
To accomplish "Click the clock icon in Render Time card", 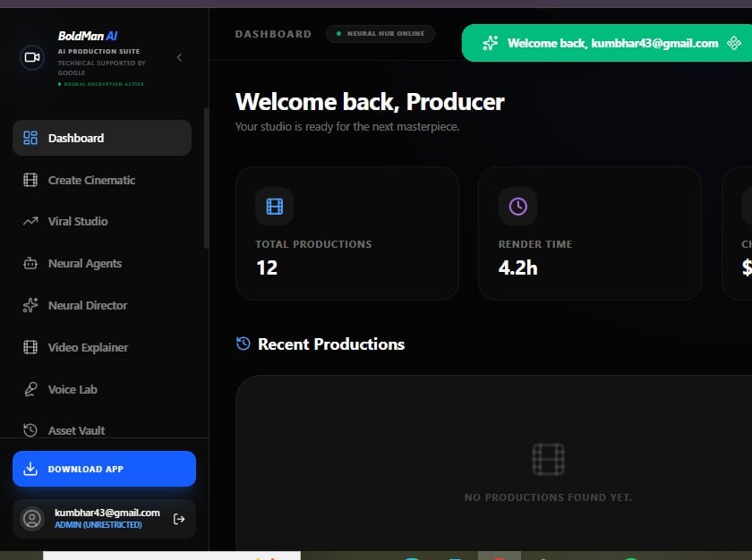I will point(518,207).
